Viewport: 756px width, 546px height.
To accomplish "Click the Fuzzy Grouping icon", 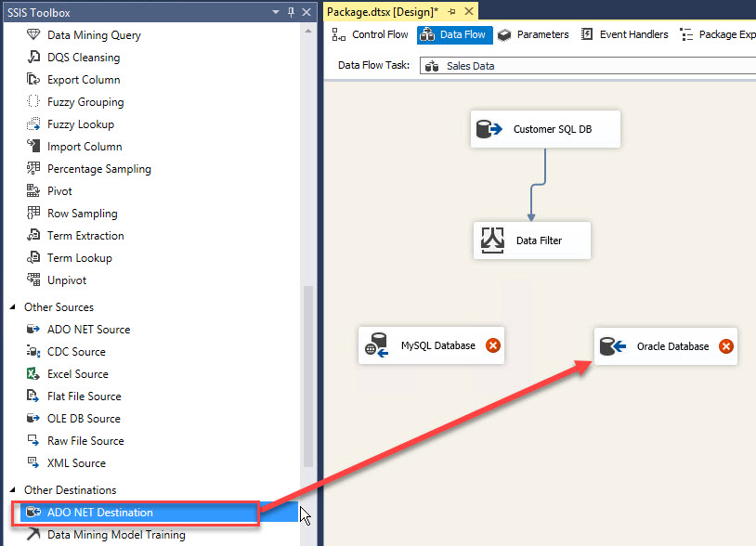I will click(x=33, y=101).
